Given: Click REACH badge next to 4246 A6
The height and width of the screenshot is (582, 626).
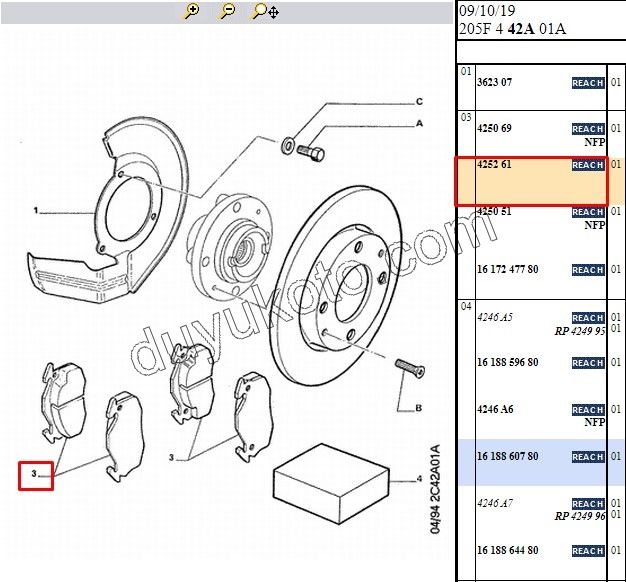Looking at the screenshot, I should point(587,410).
